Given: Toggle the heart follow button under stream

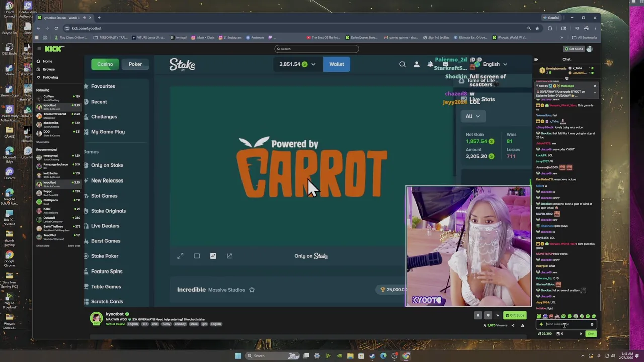Looking at the screenshot, I should click(x=488, y=315).
